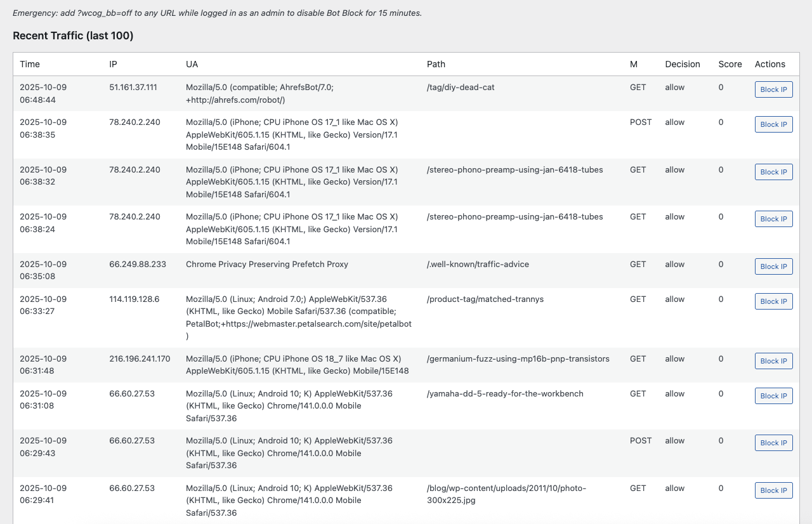
Task: Click the /.well-known/traffic-advice path
Action: pyautogui.click(x=478, y=265)
